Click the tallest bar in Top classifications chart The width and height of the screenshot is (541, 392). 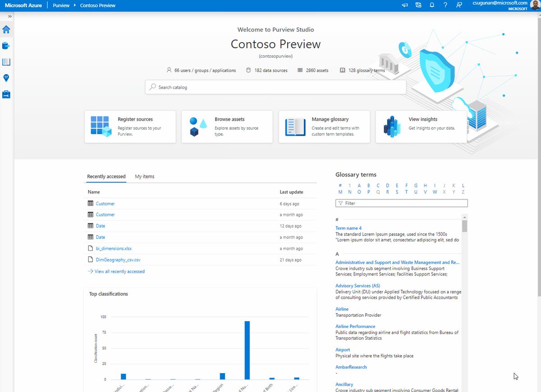pyautogui.click(x=247, y=350)
